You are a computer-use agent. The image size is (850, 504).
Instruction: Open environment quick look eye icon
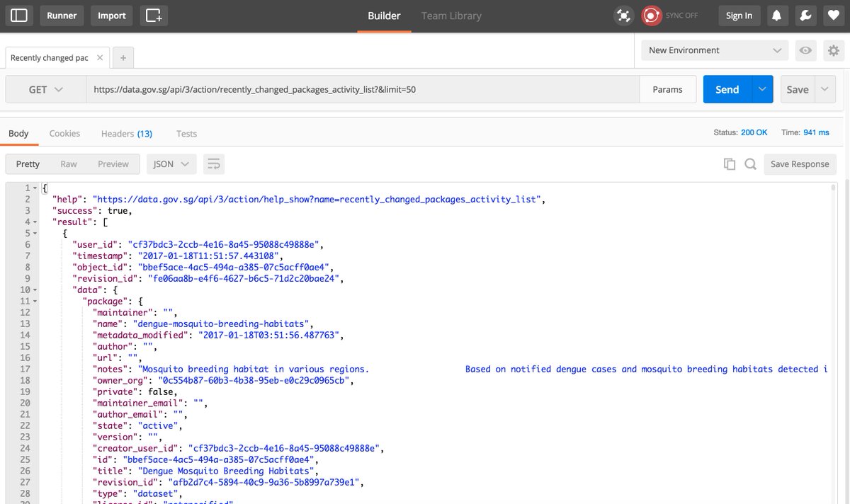[805, 50]
